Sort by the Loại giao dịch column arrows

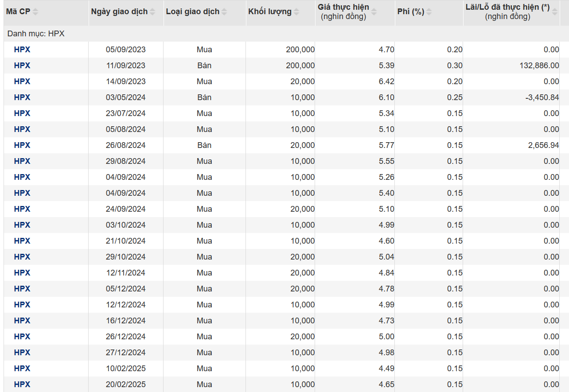[224, 12]
